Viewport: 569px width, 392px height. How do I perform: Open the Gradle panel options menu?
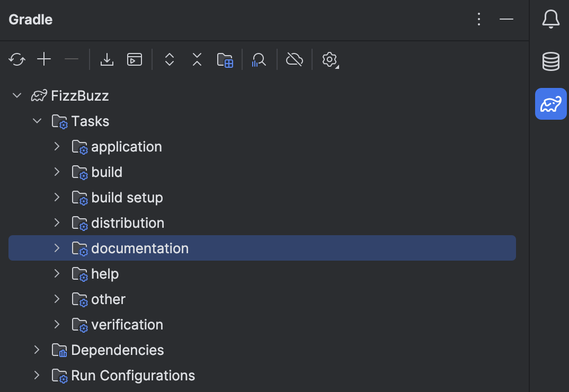point(478,19)
